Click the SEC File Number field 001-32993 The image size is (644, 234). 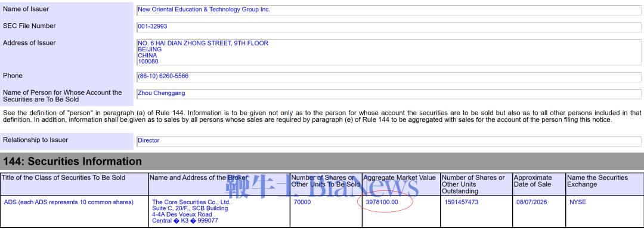click(389, 27)
